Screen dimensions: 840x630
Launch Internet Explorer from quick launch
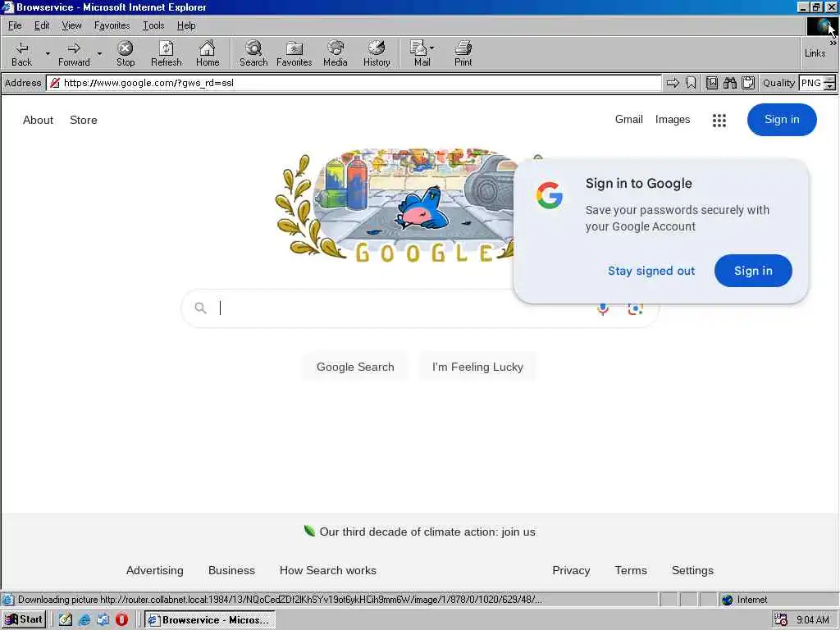pos(84,619)
